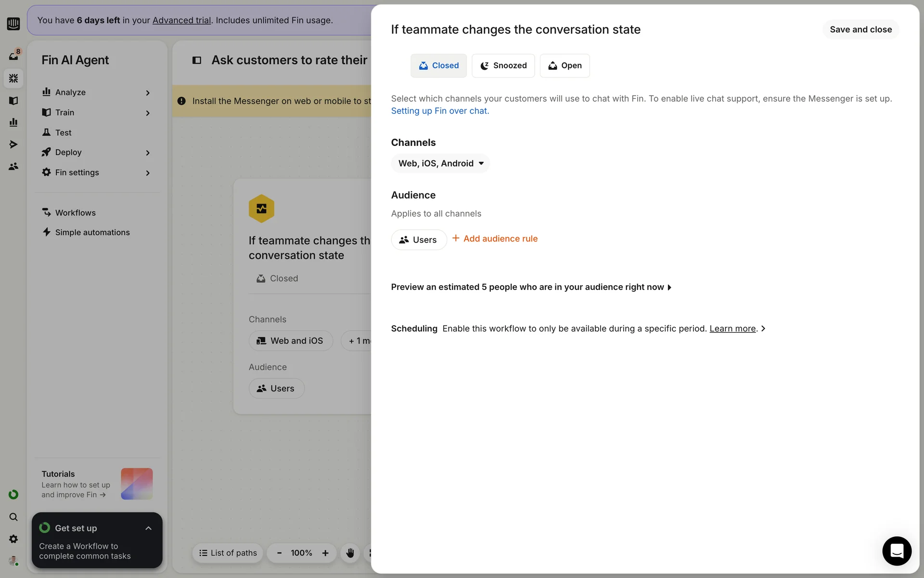
Task: Open the Web, iOS, Android channels dropdown
Action: coord(440,163)
